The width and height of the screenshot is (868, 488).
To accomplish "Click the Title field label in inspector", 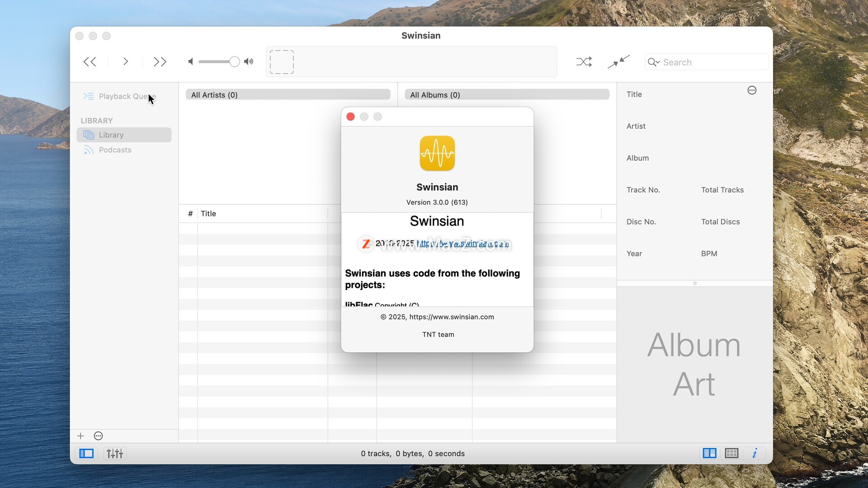I will (x=634, y=94).
